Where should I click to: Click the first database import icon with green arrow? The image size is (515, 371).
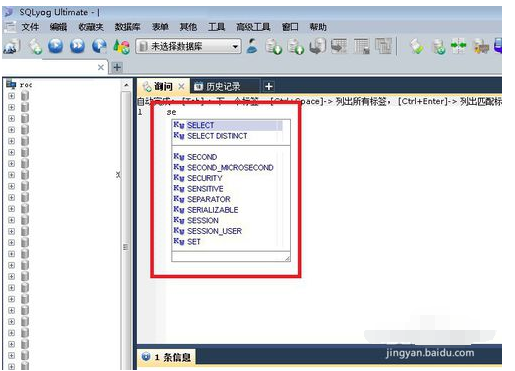[x=273, y=46]
